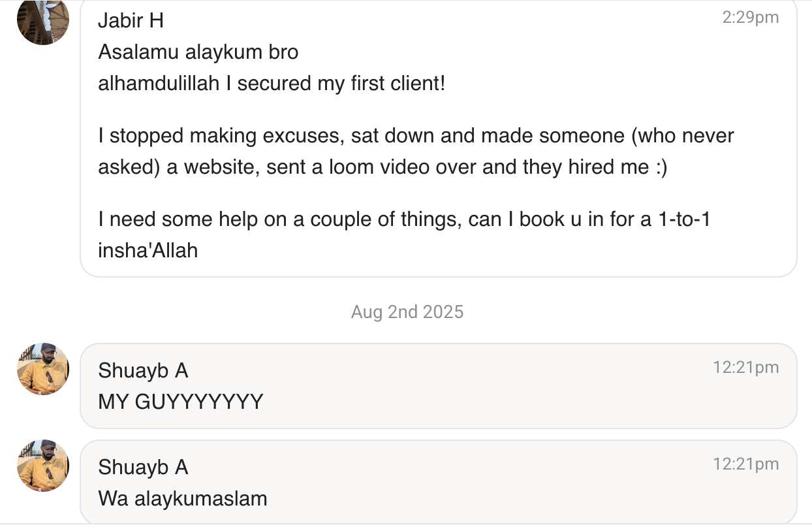The width and height of the screenshot is (812, 529).
Task: Click timestamp on the 'Wa alaykumaslam' message
Action: tap(745, 464)
